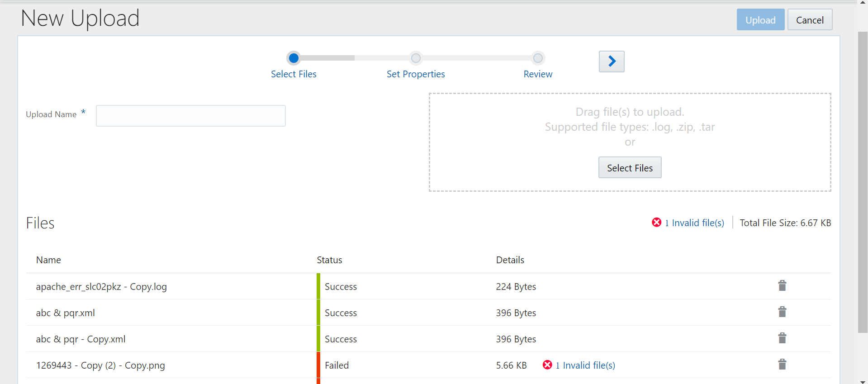Select the Select Files step circle
This screenshot has width=868, height=384.
point(294,58)
